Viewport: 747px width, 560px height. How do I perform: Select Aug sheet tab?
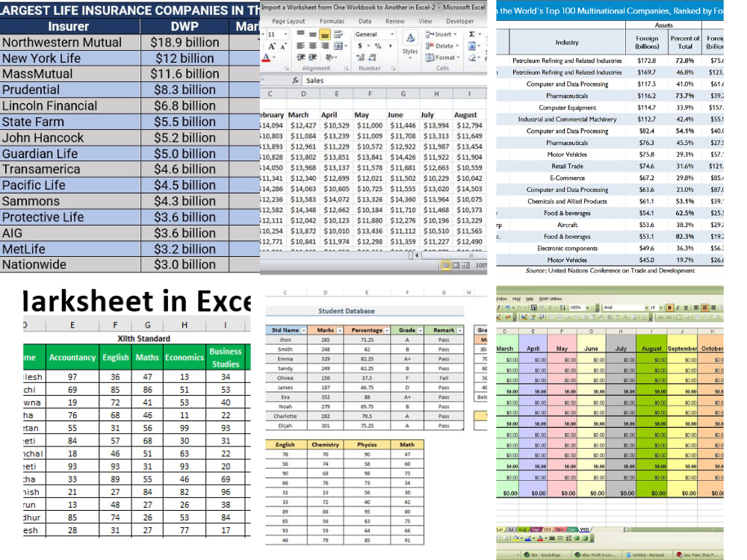[x=522, y=529]
